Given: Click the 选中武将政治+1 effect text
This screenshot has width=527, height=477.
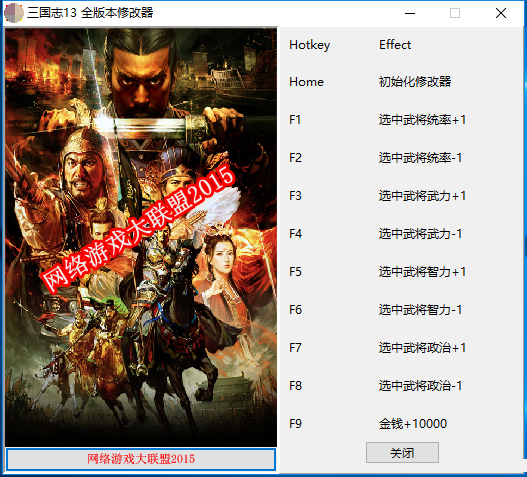Looking at the screenshot, I should tap(422, 348).
